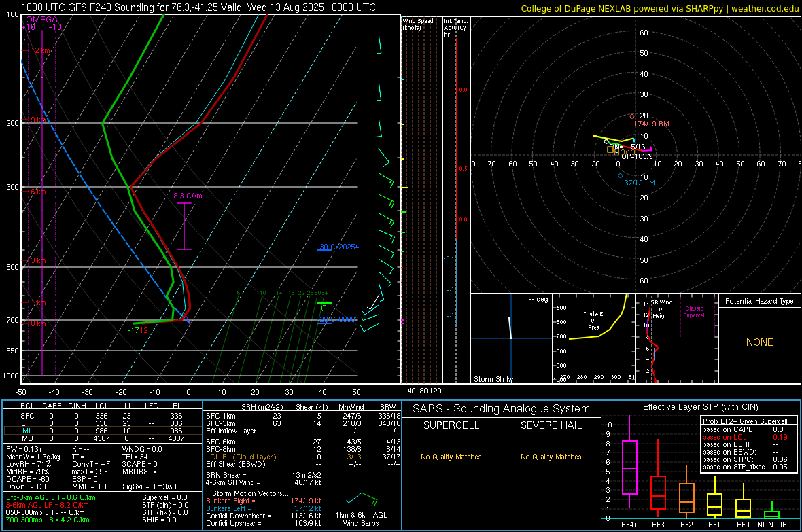The image size is (802, 532).
Task: Click the 'Eff Shear (EBWD)' row label
Action: (236, 465)
